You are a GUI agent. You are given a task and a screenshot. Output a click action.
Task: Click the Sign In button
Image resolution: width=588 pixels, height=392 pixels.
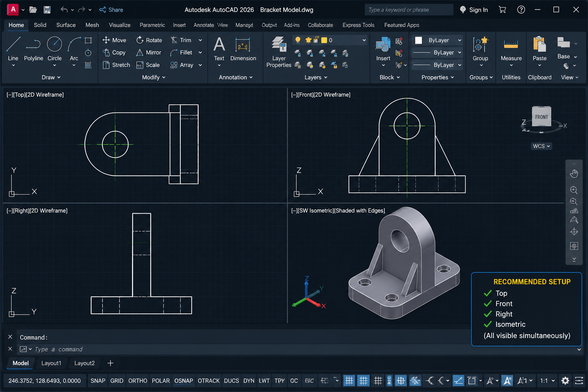[x=474, y=10]
